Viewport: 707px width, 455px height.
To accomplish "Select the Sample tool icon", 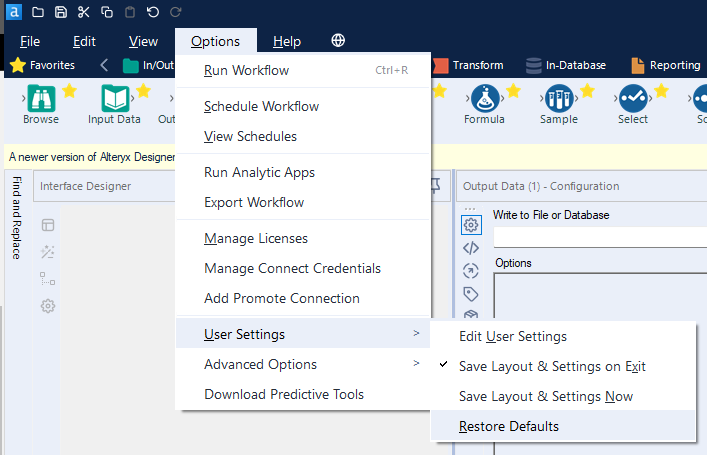I will point(558,99).
